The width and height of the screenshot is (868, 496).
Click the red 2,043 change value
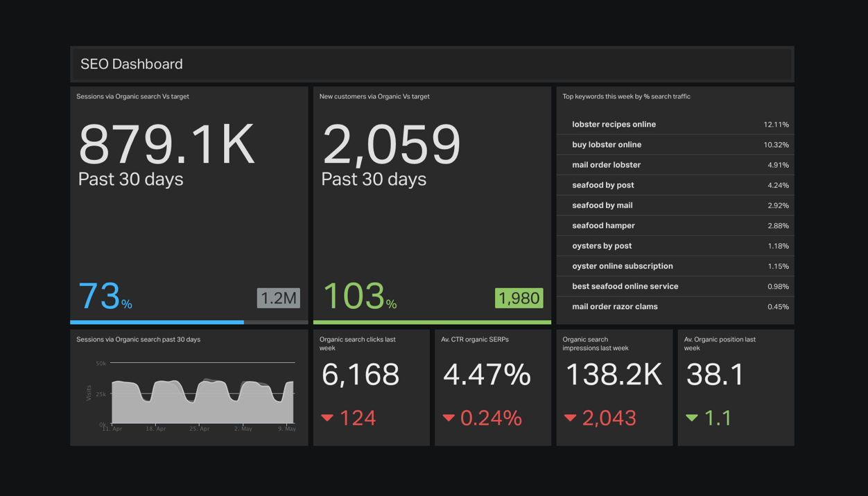[x=609, y=418]
